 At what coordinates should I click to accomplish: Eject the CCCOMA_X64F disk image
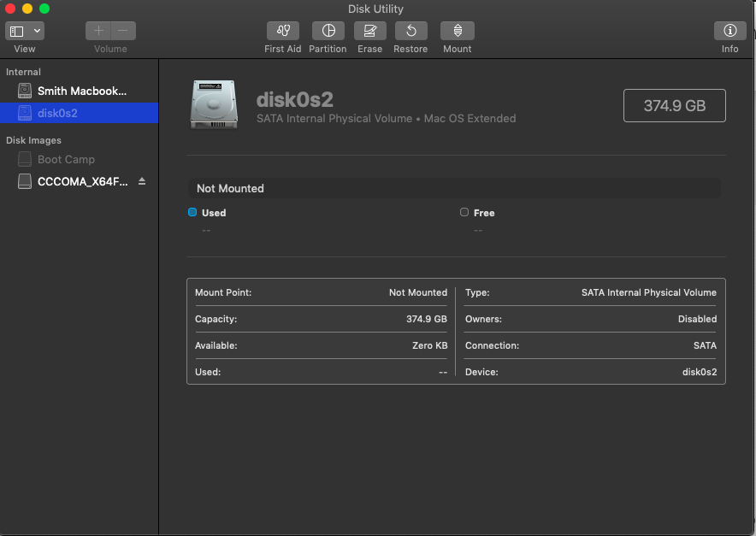point(142,182)
